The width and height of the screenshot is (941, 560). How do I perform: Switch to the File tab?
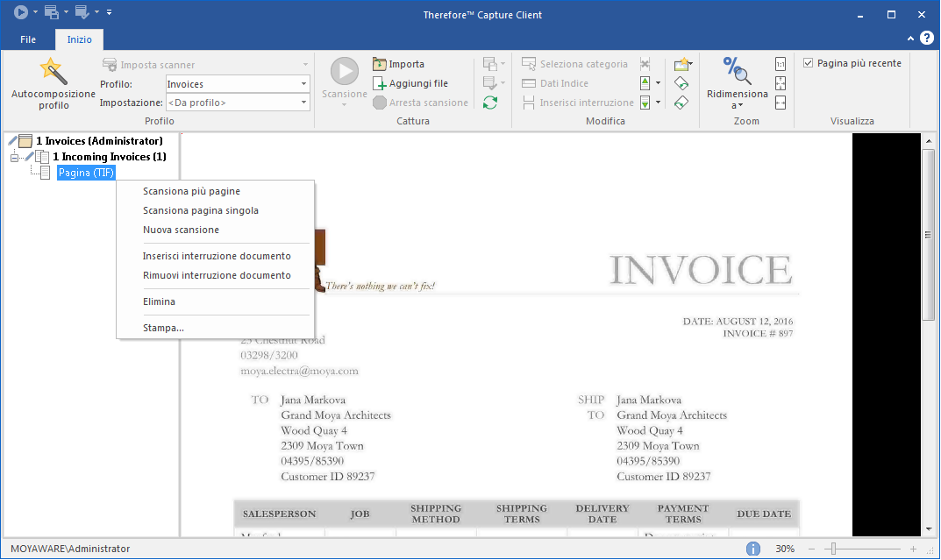pos(27,39)
